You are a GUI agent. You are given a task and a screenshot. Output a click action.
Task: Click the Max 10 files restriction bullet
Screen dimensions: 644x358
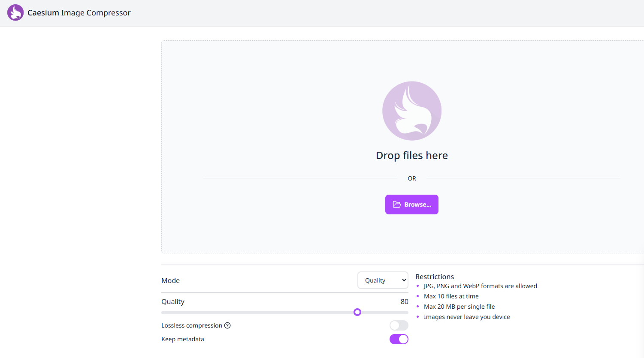click(x=451, y=296)
